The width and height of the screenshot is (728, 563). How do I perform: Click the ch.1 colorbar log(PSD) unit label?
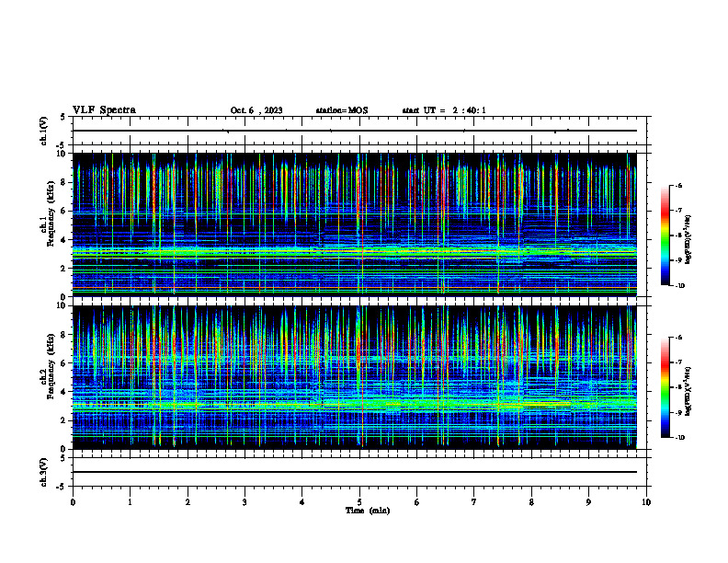tap(688, 240)
